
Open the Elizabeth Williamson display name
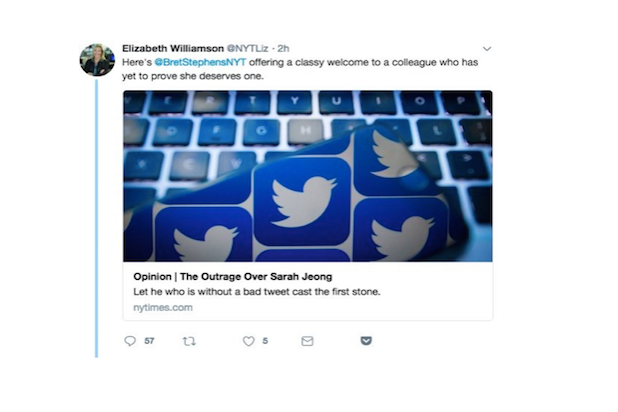(x=173, y=48)
